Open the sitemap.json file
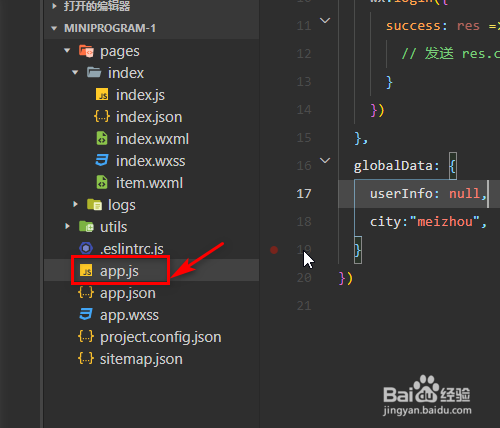This screenshot has width=500, height=428. point(141,359)
